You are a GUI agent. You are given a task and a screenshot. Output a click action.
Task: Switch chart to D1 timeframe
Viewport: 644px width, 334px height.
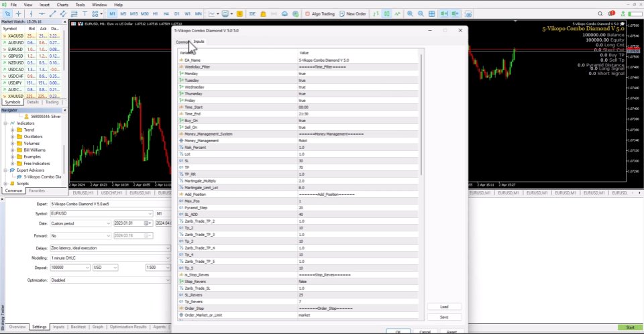(x=176, y=13)
